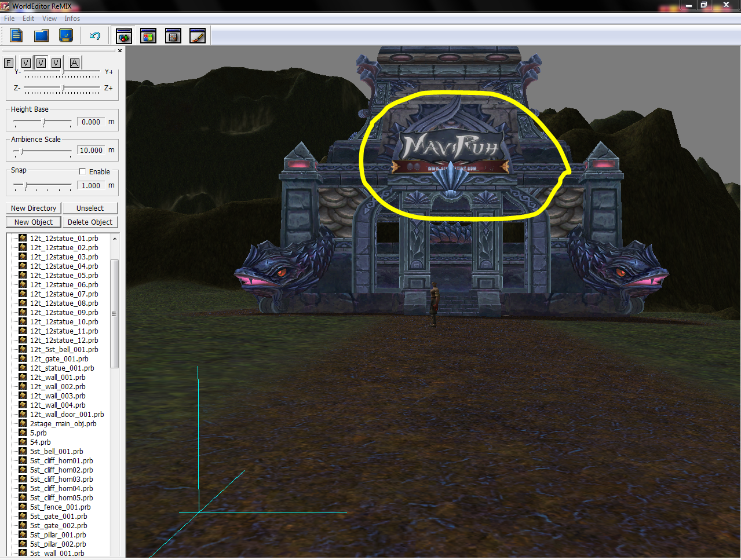Select 12t_statue_001.prb in the list
This screenshot has width=741, height=560.
click(x=62, y=368)
